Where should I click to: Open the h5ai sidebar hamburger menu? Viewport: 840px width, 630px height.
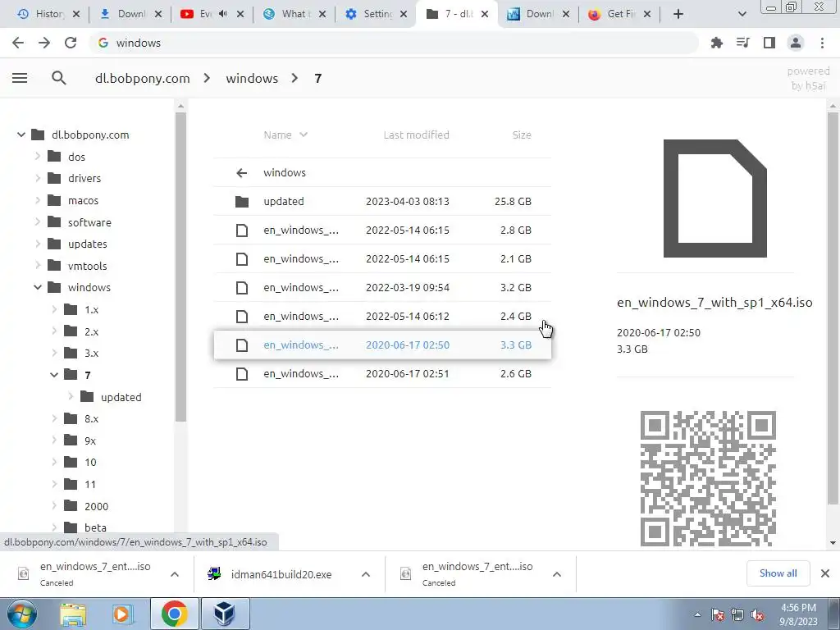tap(20, 78)
